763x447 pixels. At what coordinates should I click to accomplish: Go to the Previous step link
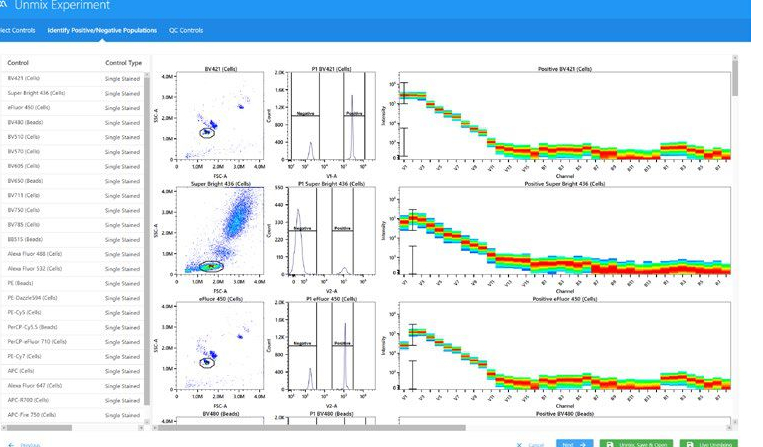(x=25, y=443)
